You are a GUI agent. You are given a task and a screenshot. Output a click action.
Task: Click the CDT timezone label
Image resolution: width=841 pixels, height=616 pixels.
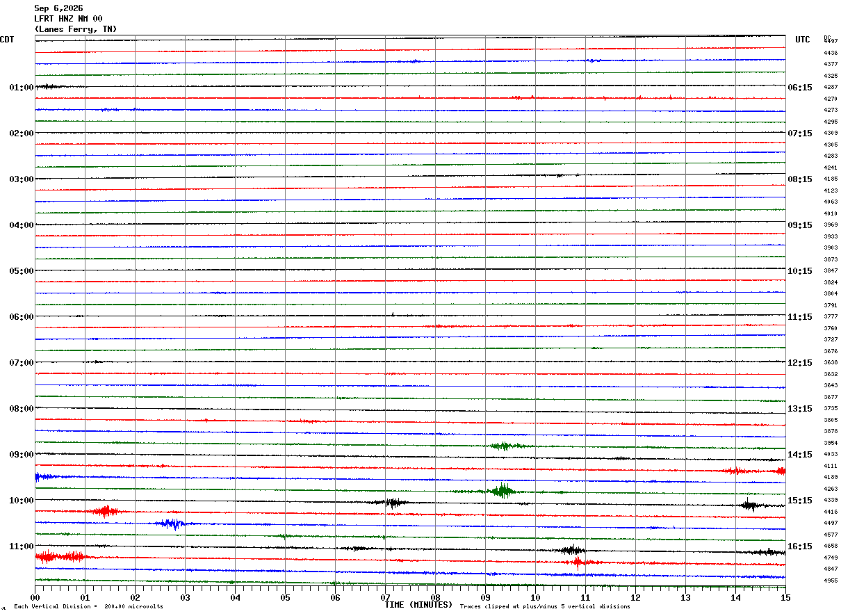tap(7, 40)
